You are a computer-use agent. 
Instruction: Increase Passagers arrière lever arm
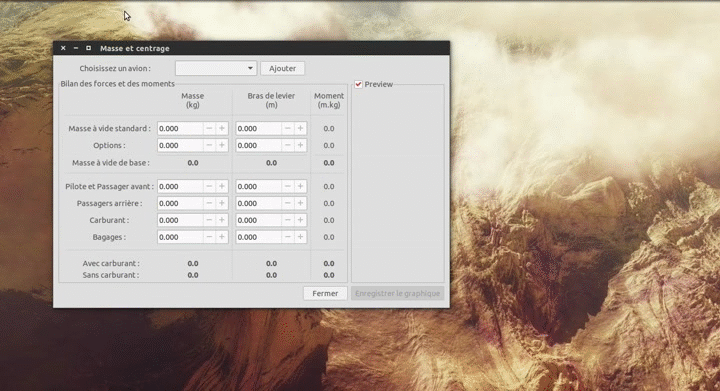(300, 203)
